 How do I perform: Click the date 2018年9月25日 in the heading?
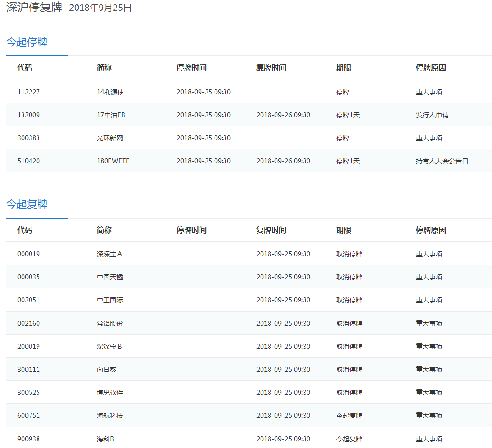(x=100, y=8)
